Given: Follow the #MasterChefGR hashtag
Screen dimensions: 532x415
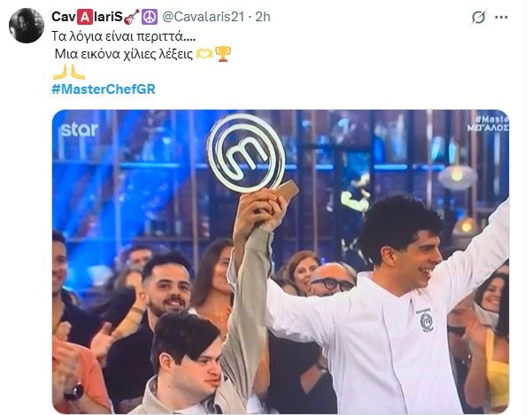Looking at the screenshot, I should click(x=104, y=89).
